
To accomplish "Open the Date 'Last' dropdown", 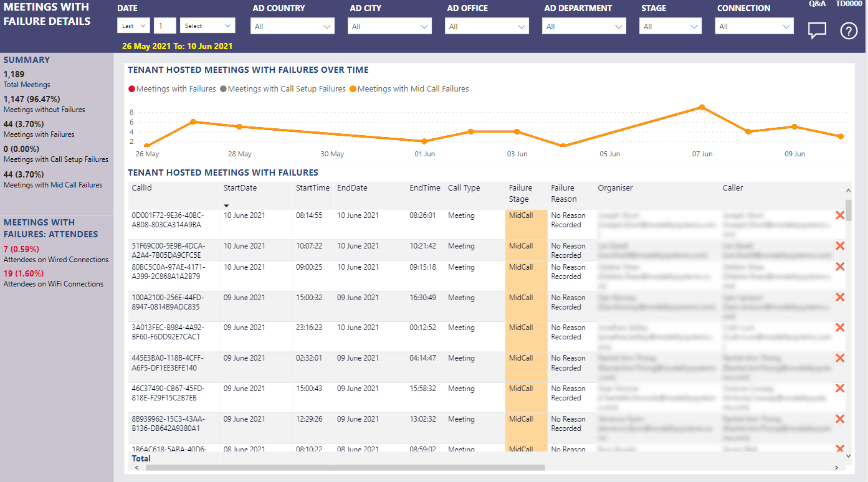I will pyautogui.click(x=133, y=26).
